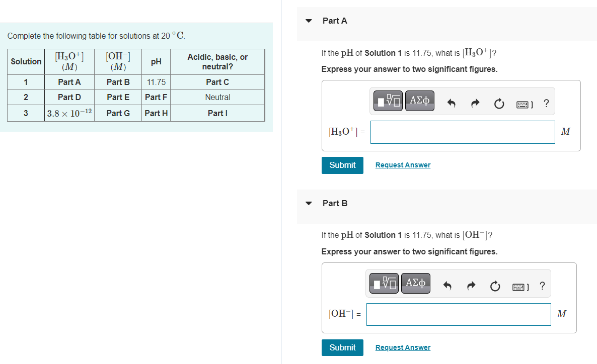Open the math template palette in Part A
597x364 pixels.
[388, 101]
